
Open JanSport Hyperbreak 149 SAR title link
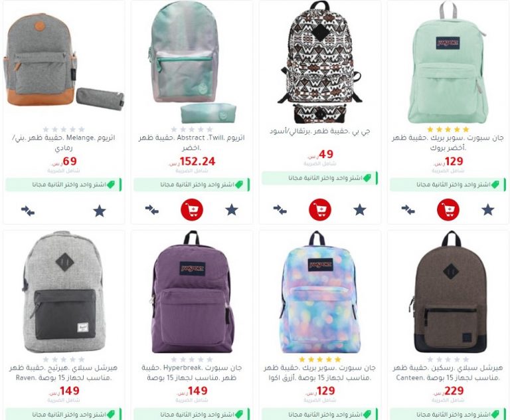pyautogui.click(x=192, y=373)
